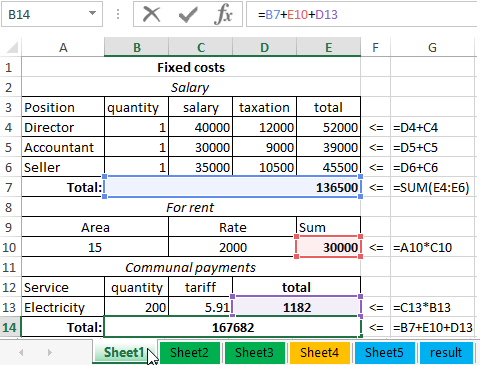Viewport: 480px width, 365px height.
Task: Select column B header
Action: (x=136, y=47)
